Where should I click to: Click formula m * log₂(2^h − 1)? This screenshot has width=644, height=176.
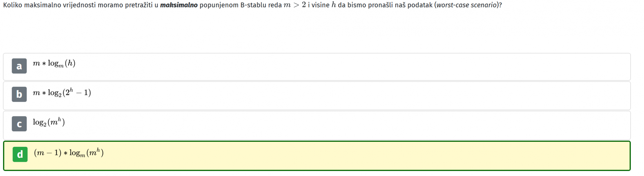[x=62, y=93]
